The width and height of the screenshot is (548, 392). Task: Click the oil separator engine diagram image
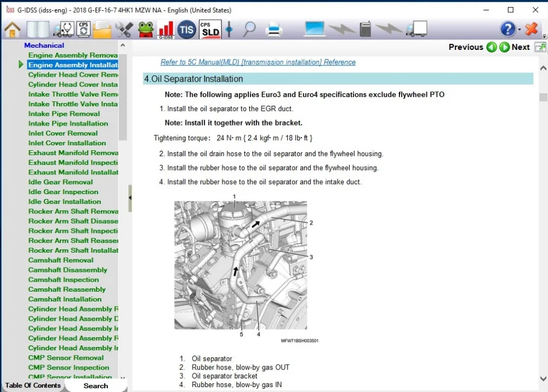pyautogui.click(x=241, y=265)
